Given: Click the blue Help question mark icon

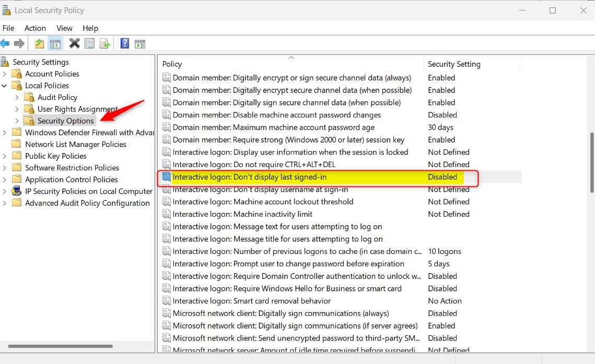Looking at the screenshot, I should coord(125,43).
